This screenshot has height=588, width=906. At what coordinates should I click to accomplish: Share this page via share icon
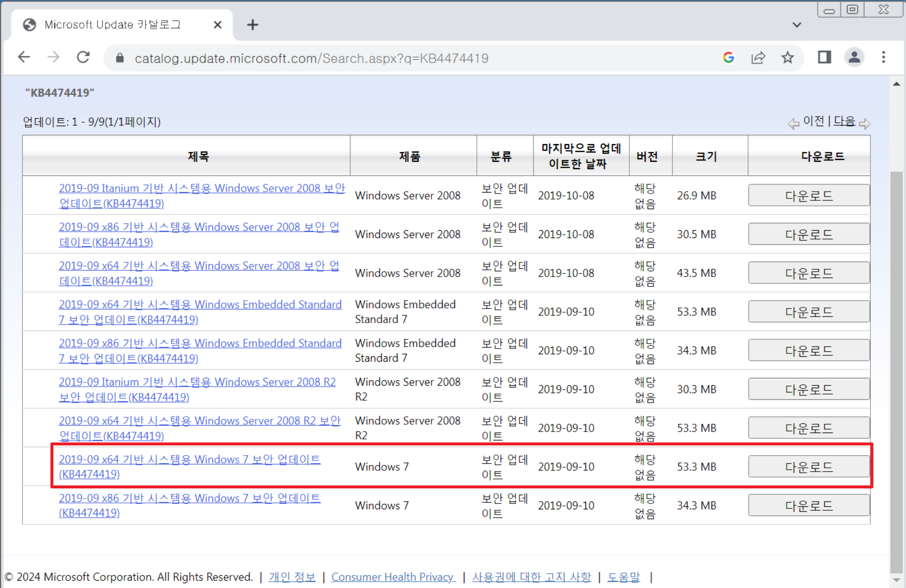coord(758,58)
